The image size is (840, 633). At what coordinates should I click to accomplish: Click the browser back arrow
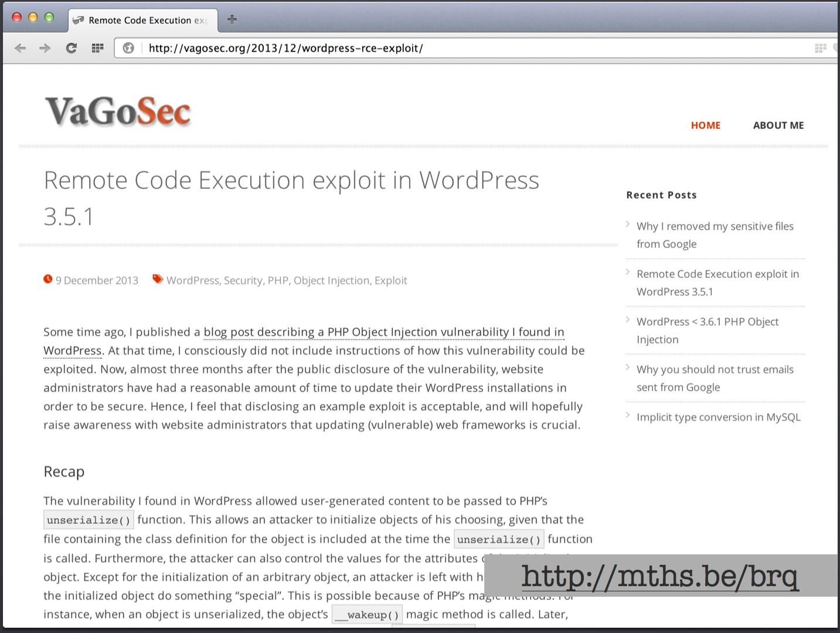coord(21,48)
